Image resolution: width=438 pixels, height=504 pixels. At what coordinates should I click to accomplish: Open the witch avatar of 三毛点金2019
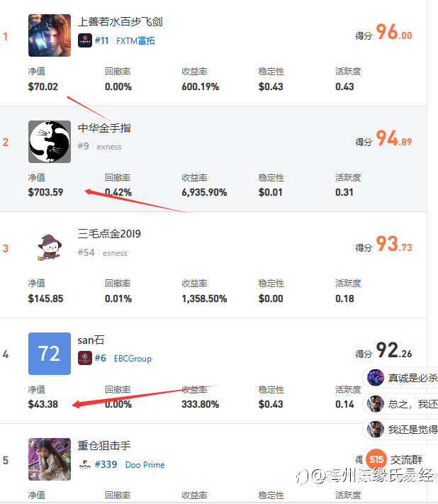(50, 247)
